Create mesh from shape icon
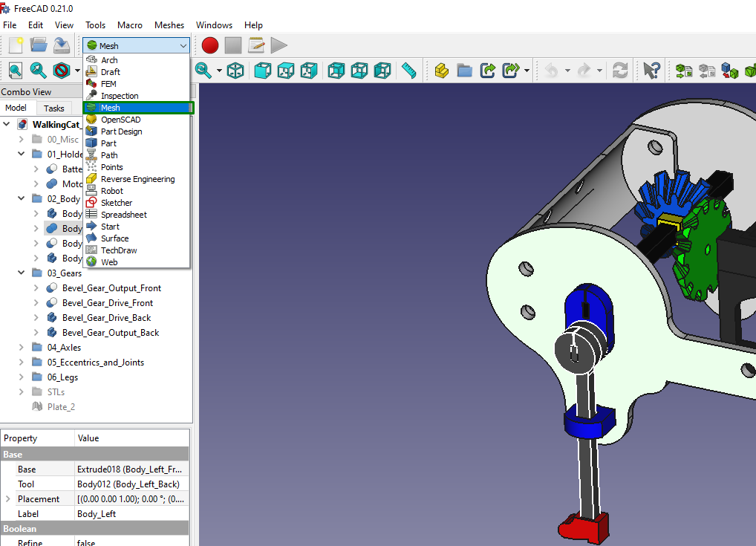Image resolution: width=756 pixels, height=546 pixels. 730,71
